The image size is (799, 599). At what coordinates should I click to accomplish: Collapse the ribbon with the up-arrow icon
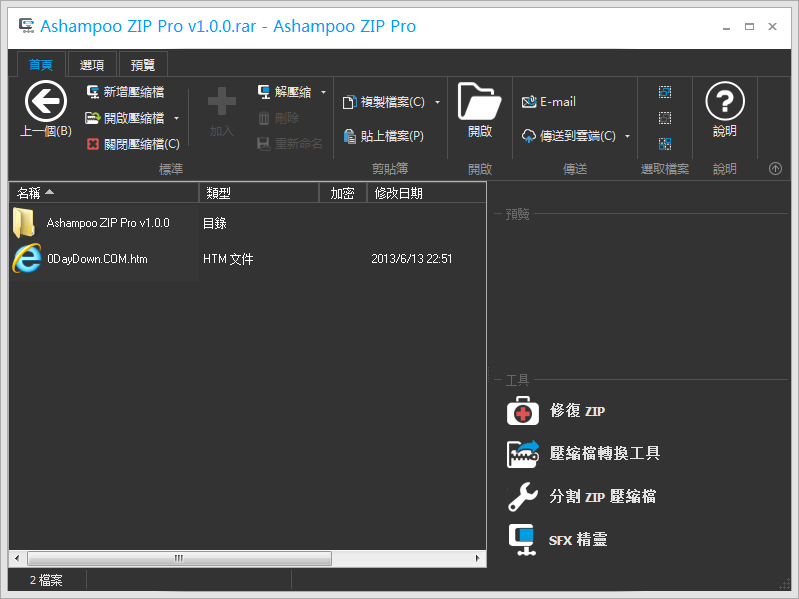775,169
